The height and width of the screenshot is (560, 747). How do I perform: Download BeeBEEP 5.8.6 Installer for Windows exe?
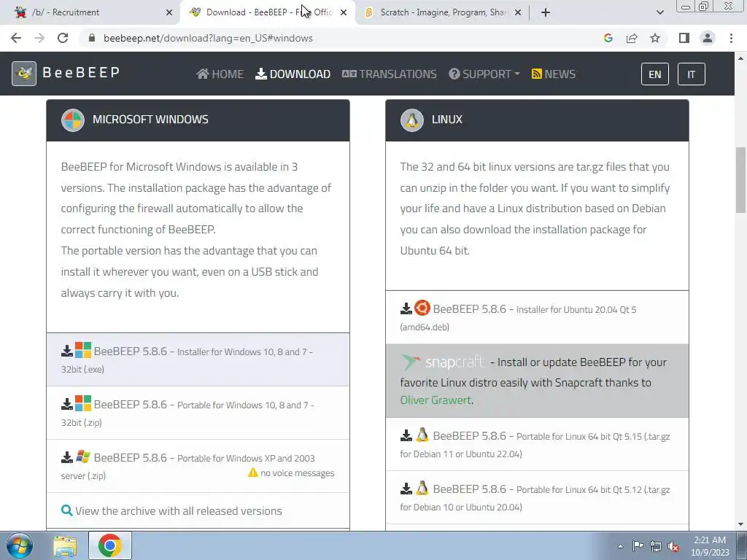click(198, 359)
